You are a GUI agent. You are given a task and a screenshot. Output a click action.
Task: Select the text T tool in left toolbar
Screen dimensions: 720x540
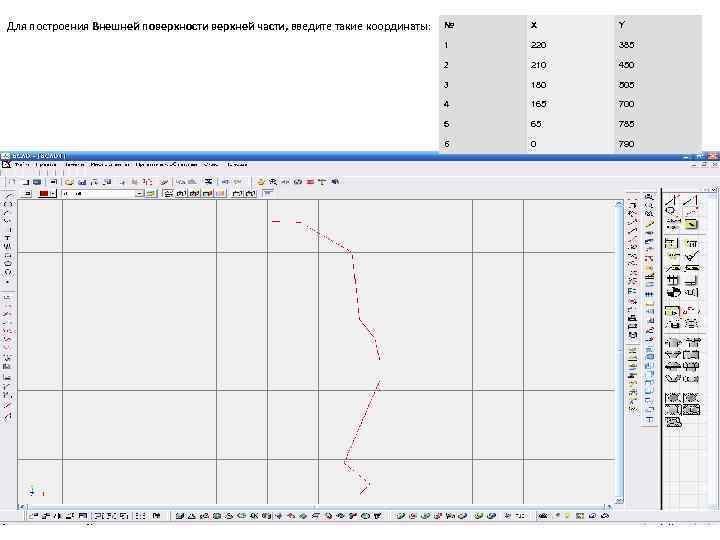click(7, 237)
